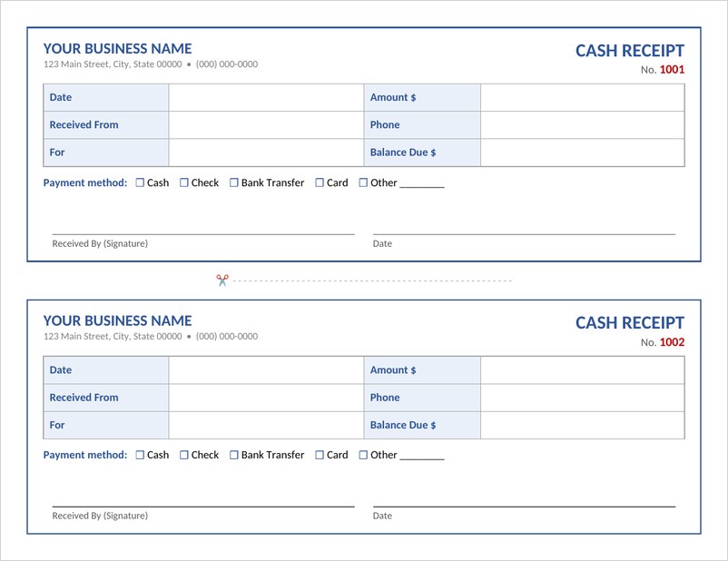This screenshot has width=728, height=561.
Task: Click the Other blank line on receipt 1001
Action: coord(422,186)
